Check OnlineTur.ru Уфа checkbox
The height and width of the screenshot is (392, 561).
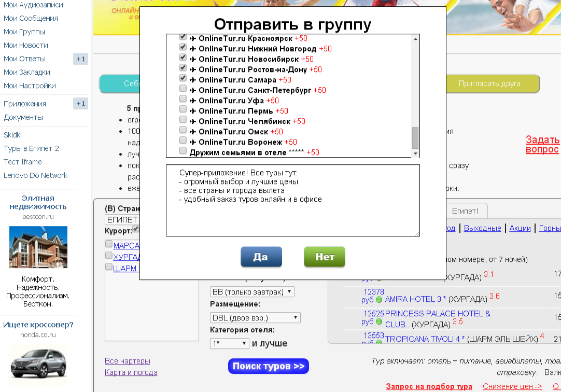click(183, 99)
